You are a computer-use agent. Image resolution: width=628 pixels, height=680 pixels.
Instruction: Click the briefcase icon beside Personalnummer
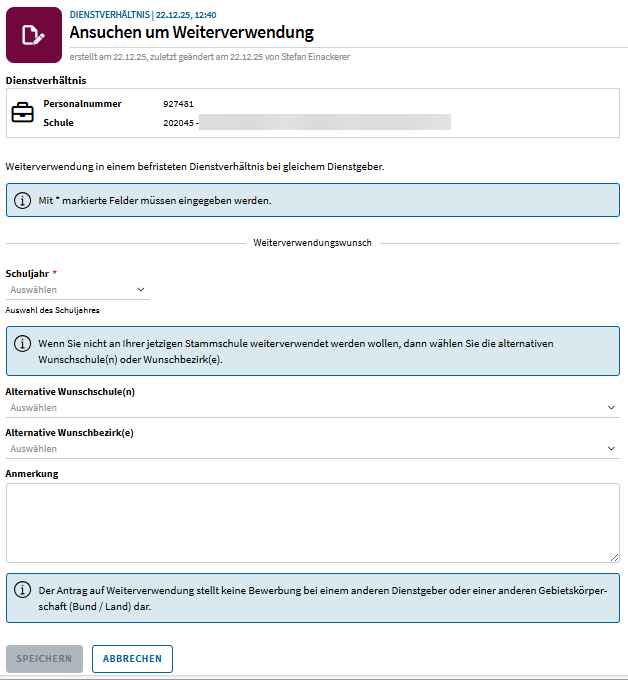(x=22, y=113)
